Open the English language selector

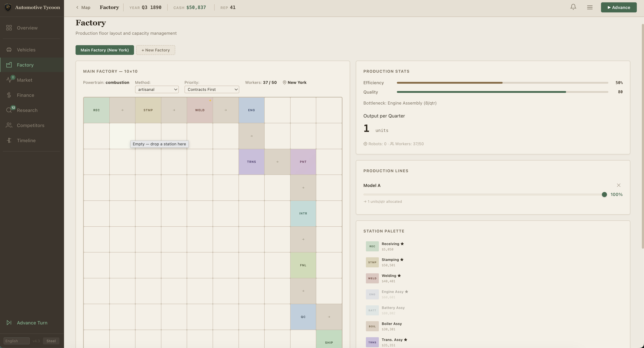[x=17, y=341]
